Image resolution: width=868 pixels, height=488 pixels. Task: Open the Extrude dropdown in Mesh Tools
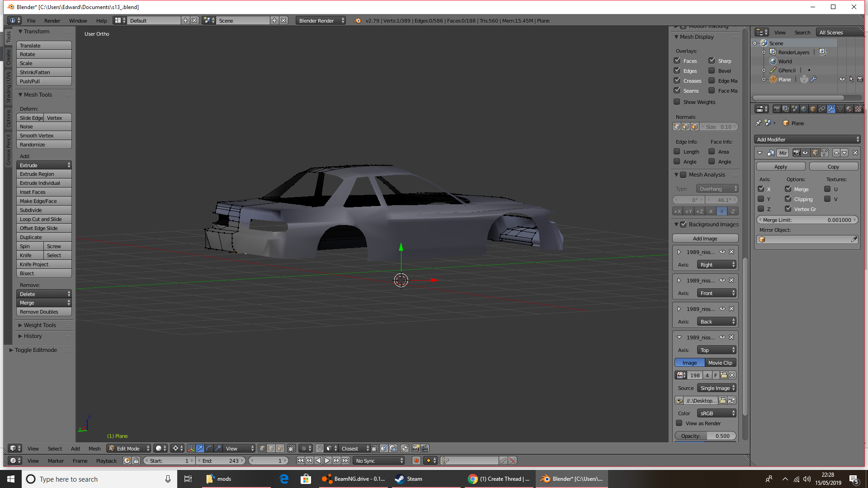tap(44, 165)
